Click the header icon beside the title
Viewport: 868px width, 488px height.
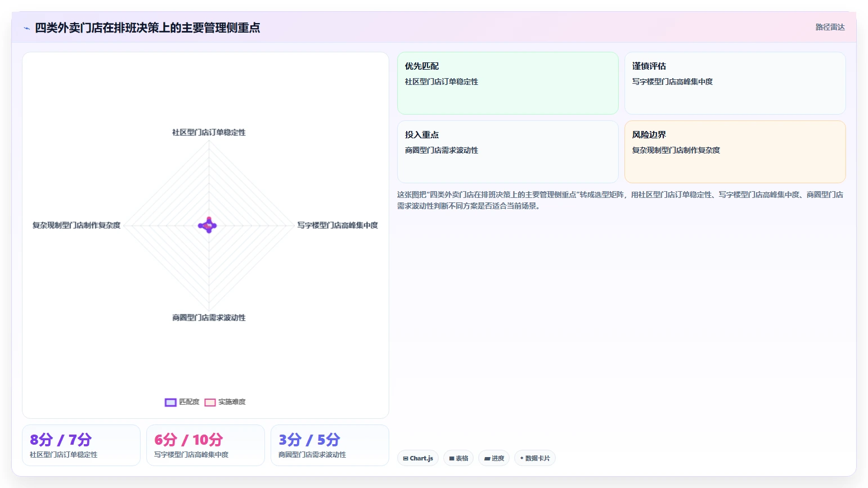click(26, 28)
